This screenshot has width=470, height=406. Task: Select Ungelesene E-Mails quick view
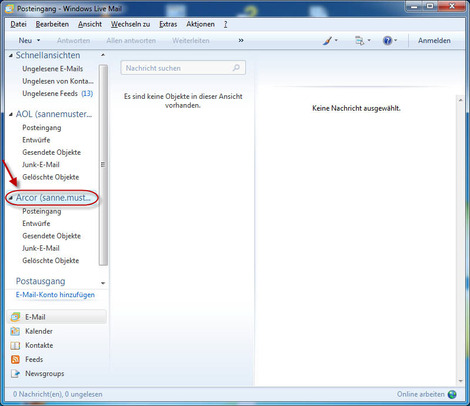53,69
